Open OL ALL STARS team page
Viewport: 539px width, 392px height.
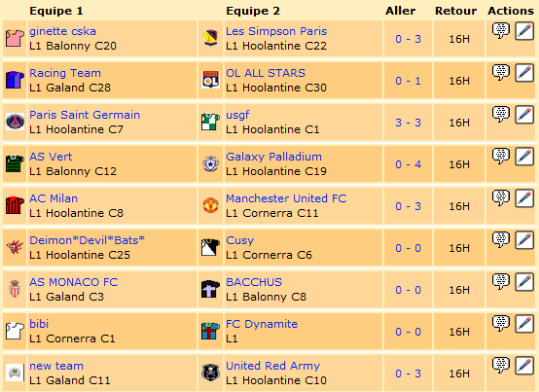point(266,73)
